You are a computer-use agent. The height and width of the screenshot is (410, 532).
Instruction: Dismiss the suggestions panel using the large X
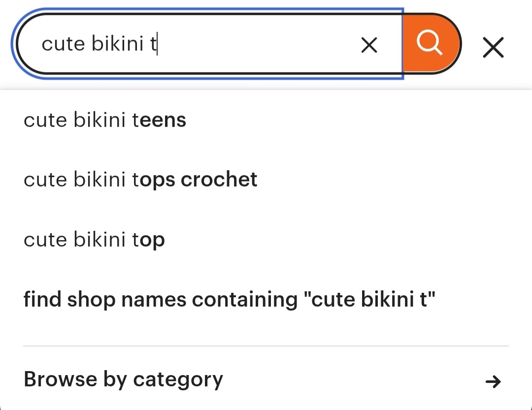point(493,47)
